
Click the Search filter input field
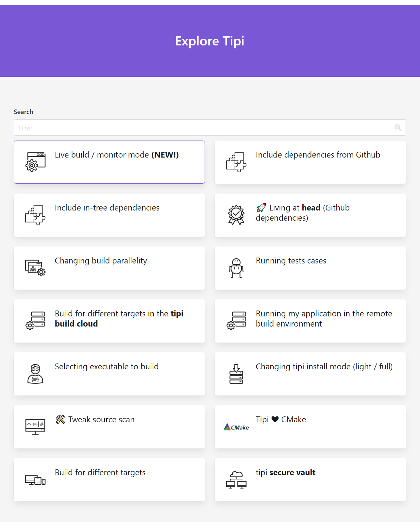(x=203, y=128)
